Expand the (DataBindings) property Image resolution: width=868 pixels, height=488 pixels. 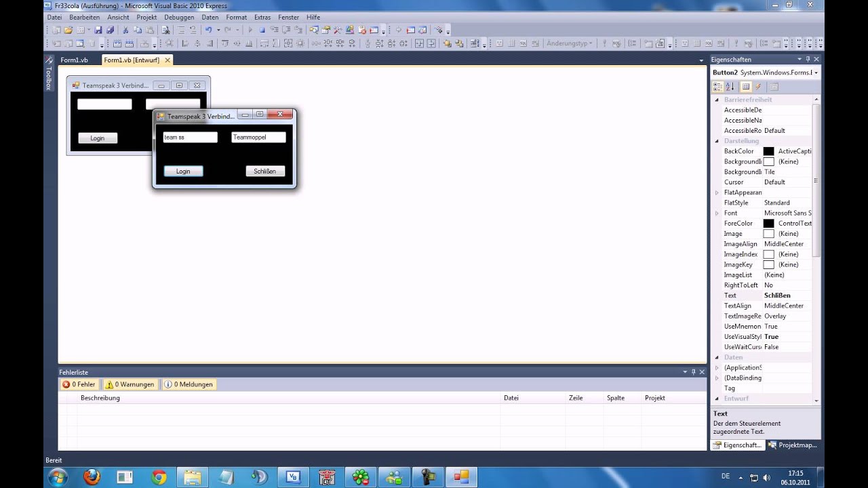point(717,378)
